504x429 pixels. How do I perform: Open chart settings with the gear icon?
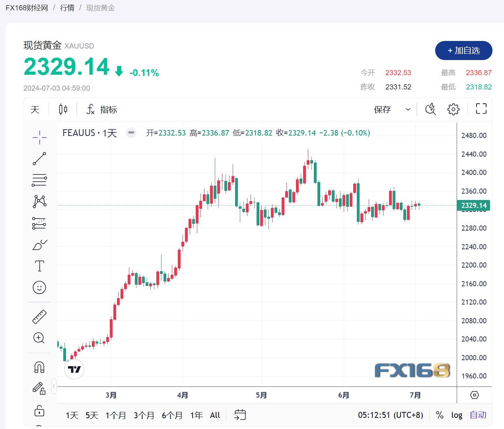pos(453,109)
